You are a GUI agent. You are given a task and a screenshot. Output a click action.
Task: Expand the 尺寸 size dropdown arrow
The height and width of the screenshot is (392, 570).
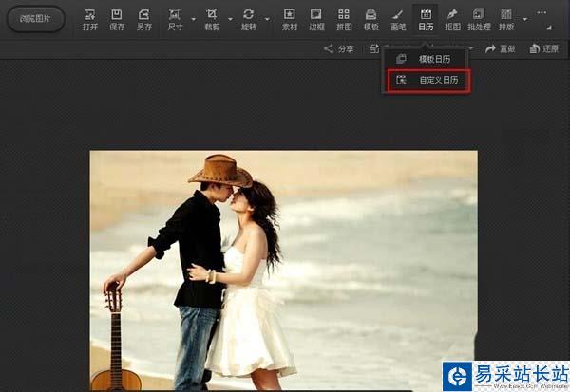pos(194,19)
